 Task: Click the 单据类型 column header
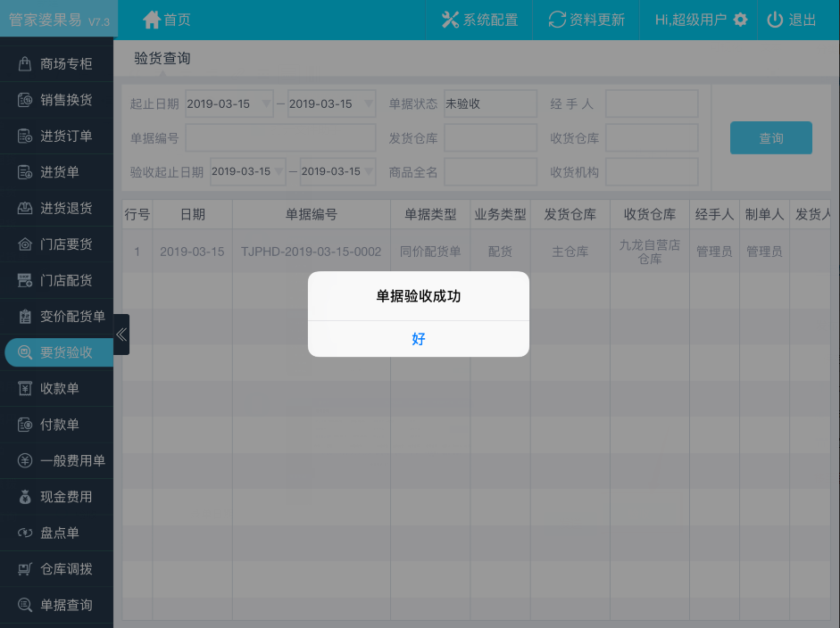coord(430,215)
